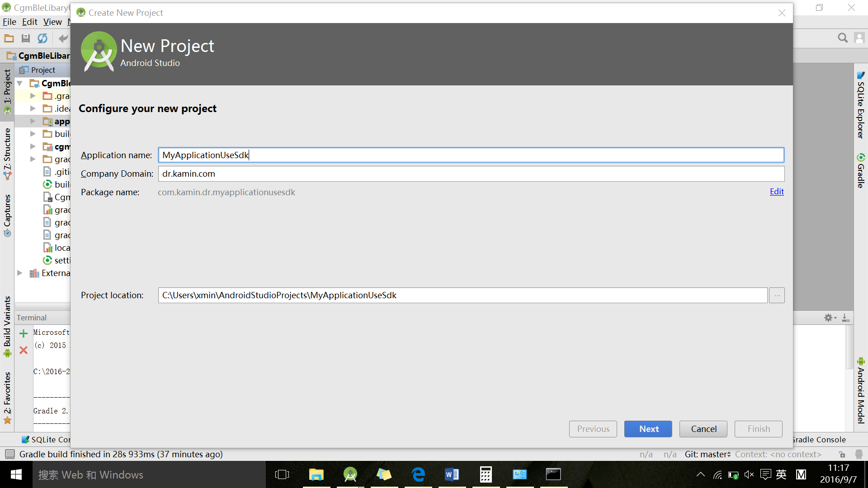Image resolution: width=868 pixels, height=488 pixels.
Task: Click the Company Domain text field
Action: coord(471,174)
